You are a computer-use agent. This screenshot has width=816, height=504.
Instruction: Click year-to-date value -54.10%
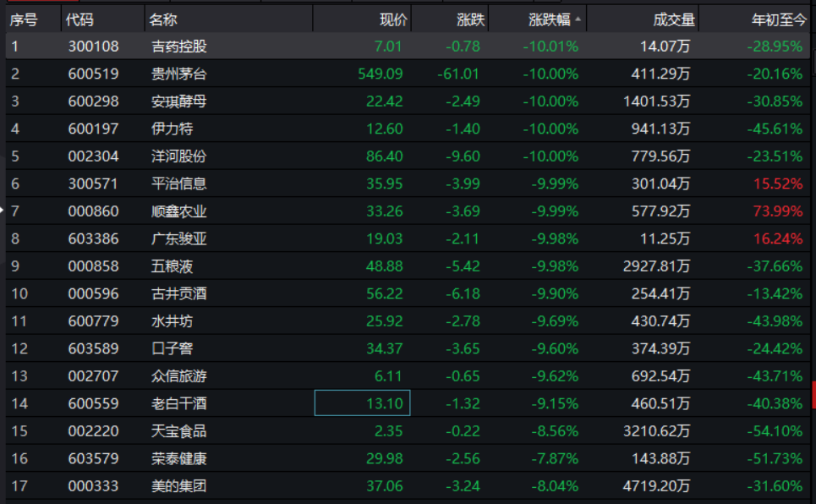pos(775,431)
